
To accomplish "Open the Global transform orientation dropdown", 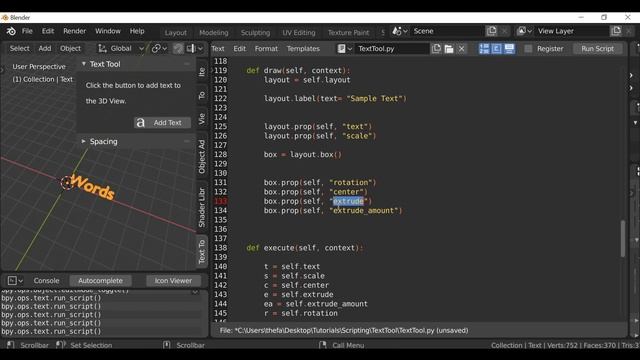I will (121, 49).
